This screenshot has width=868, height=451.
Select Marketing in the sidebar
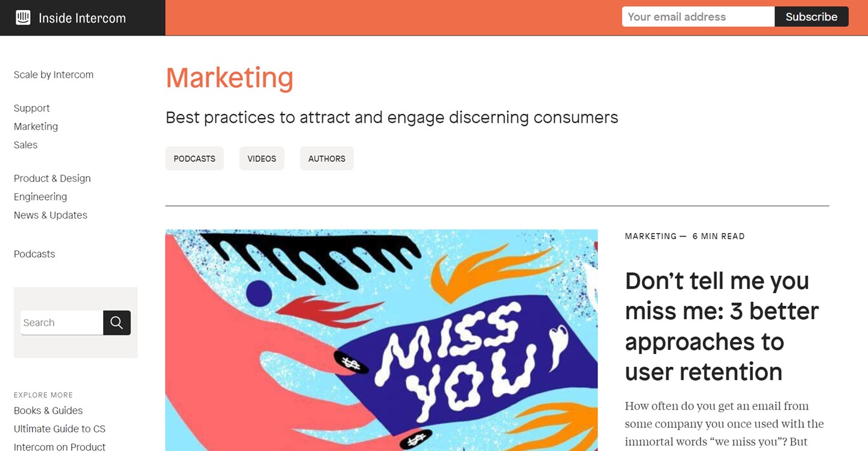[x=36, y=126]
